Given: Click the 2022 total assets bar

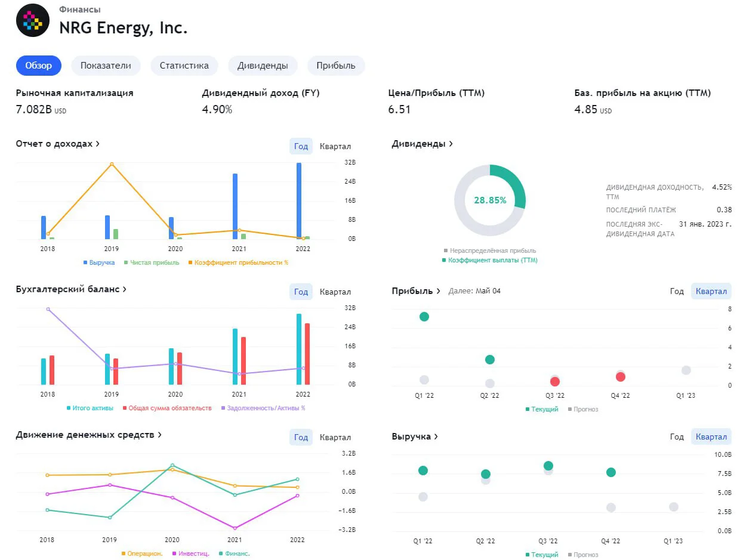Looking at the screenshot, I should coord(299,349).
